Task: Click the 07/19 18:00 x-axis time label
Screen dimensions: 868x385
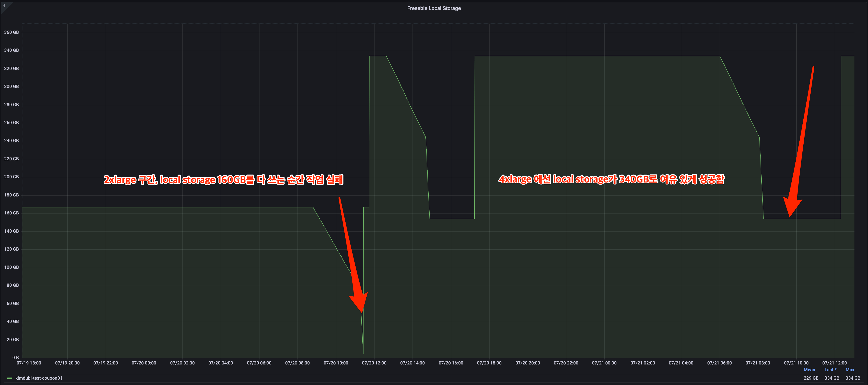Action: point(29,363)
